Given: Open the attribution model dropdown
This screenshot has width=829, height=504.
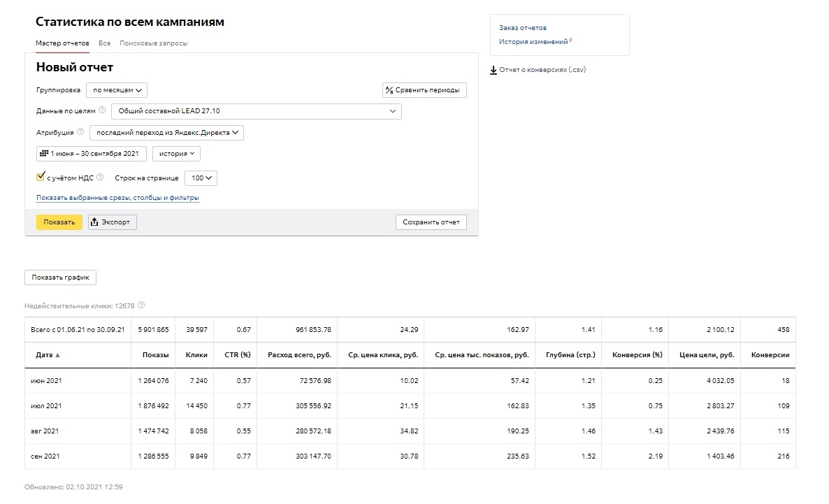Looking at the screenshot, I should tap(166, 133).
